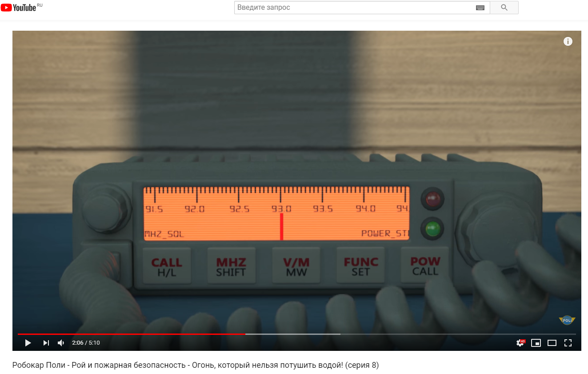Enable theater mode view
The image size is (588, 374).
[552, 343]
